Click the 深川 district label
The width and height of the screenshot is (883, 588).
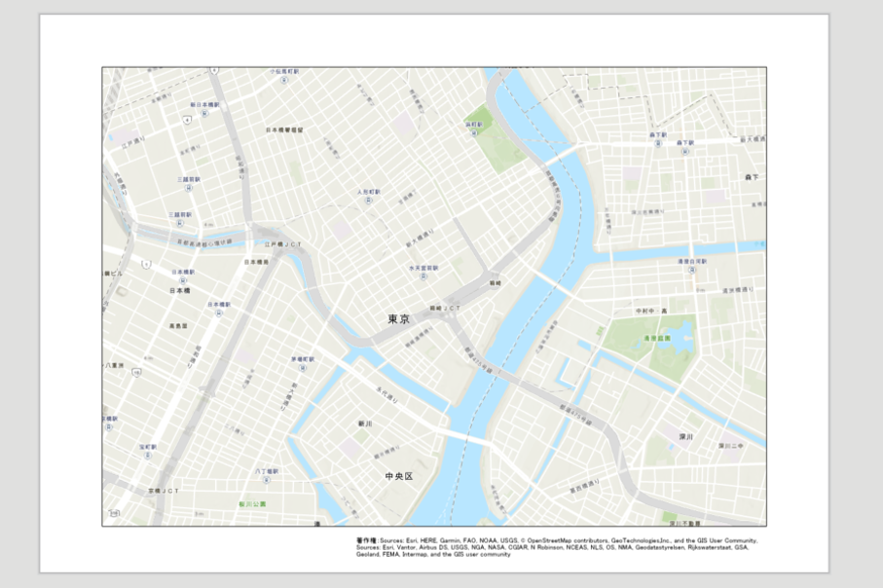[x=686, y=436]
